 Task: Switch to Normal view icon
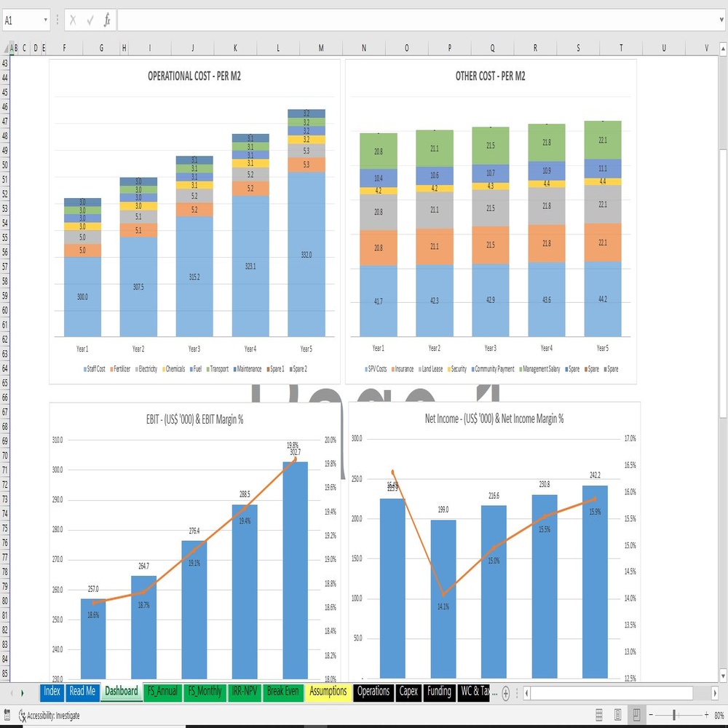coord(599,715)
